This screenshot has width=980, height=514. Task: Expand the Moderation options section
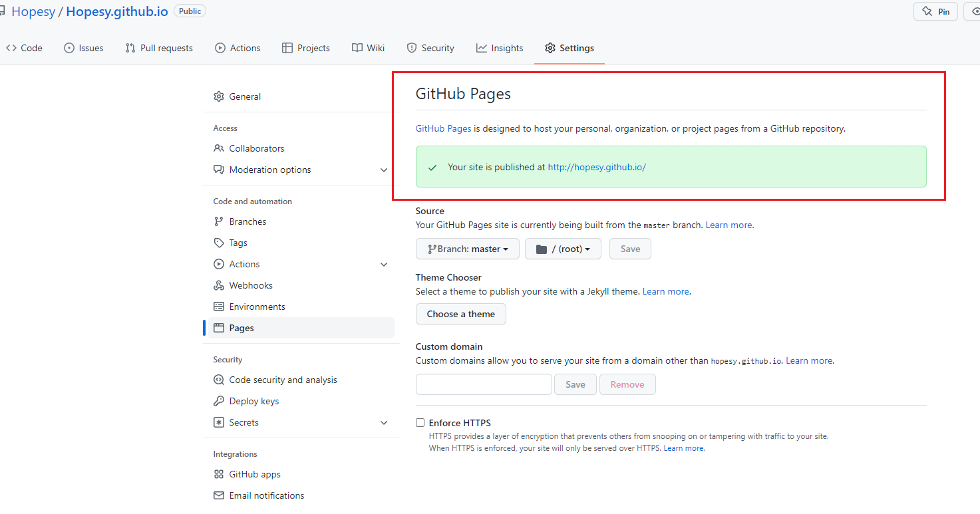point(384,170)
